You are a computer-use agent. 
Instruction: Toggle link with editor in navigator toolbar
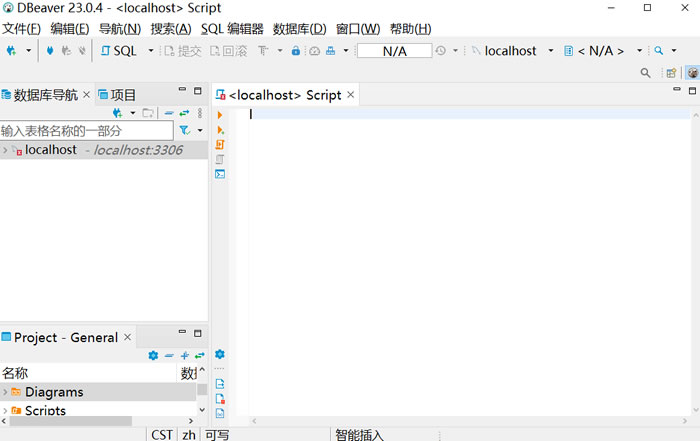click(184, 113)
